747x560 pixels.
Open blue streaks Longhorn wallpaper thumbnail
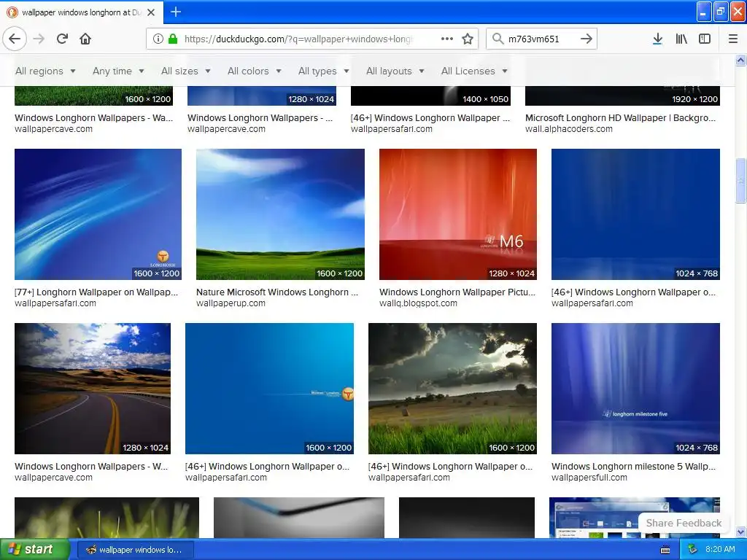point(98,214)
